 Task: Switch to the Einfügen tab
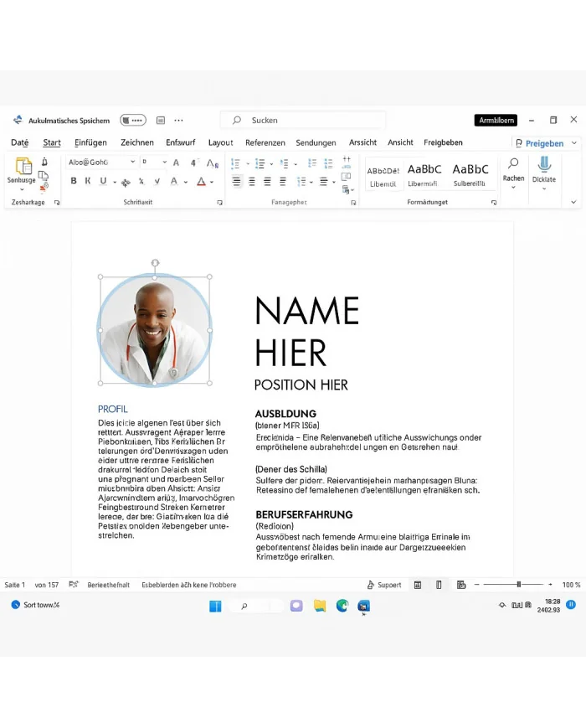pyautogui.click(x=90, y=142)
